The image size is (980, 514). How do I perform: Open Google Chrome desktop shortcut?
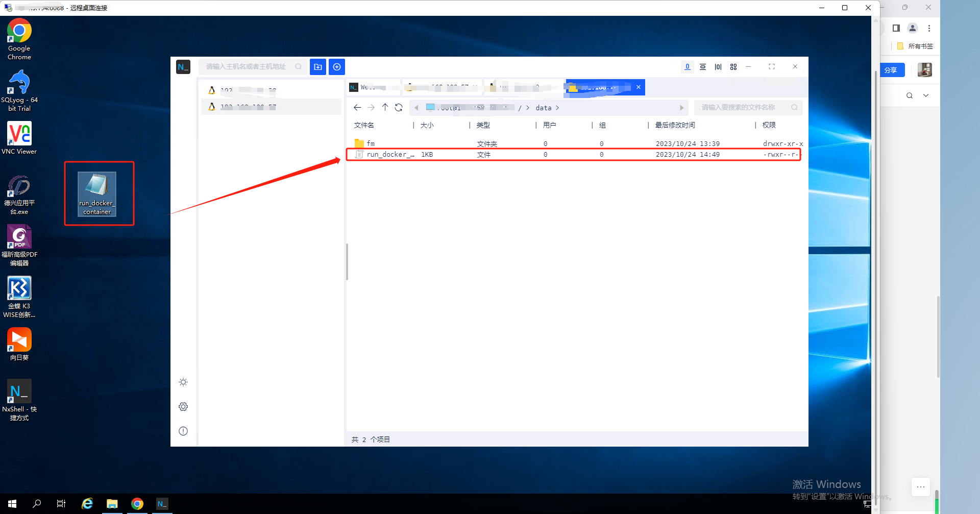pyautogui.click(x=19, y=39)
